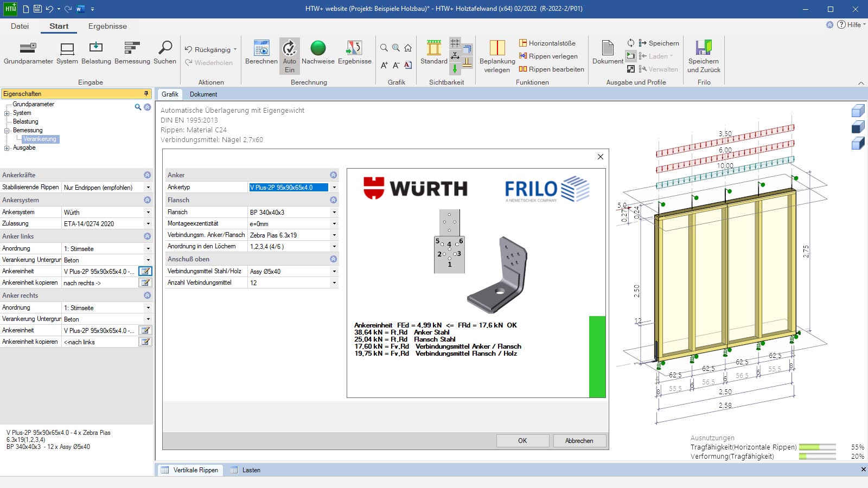868x488 pixels.
Task: Toggle the yellow support visibility button
Action: (467, 62)
